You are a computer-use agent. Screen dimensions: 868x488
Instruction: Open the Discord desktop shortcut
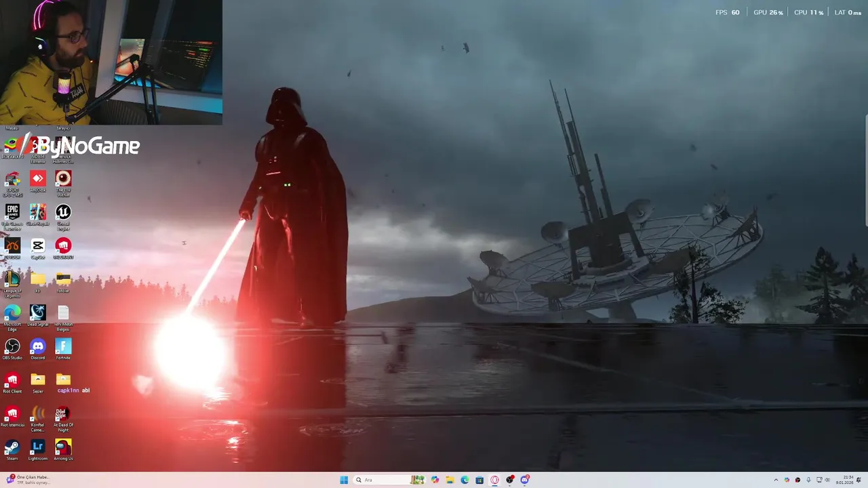pos(38,348)
